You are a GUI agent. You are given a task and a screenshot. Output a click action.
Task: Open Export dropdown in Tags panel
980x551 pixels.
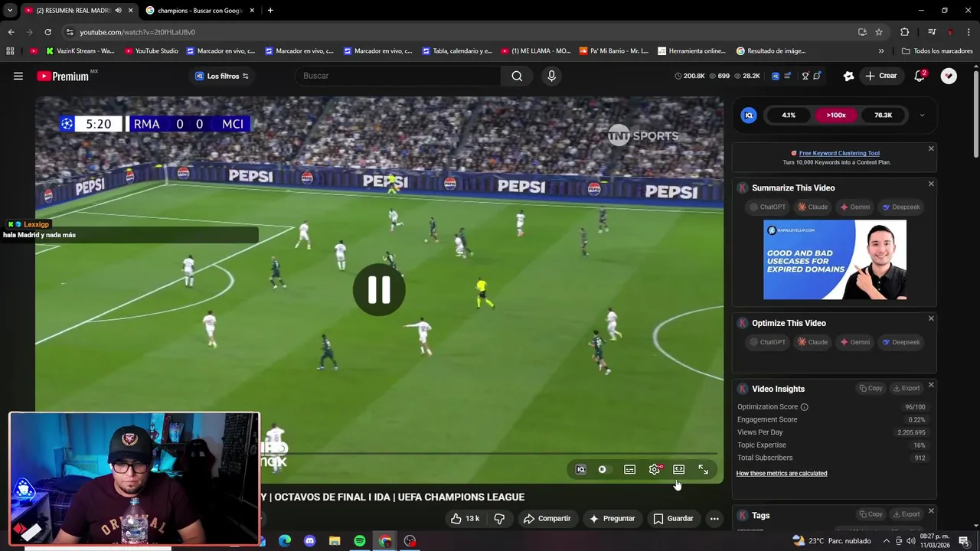point(906,514)
